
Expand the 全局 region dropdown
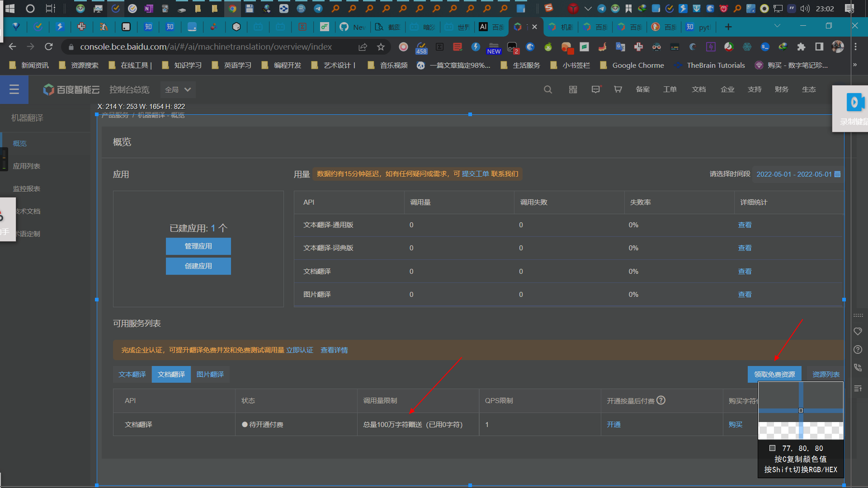178,89
